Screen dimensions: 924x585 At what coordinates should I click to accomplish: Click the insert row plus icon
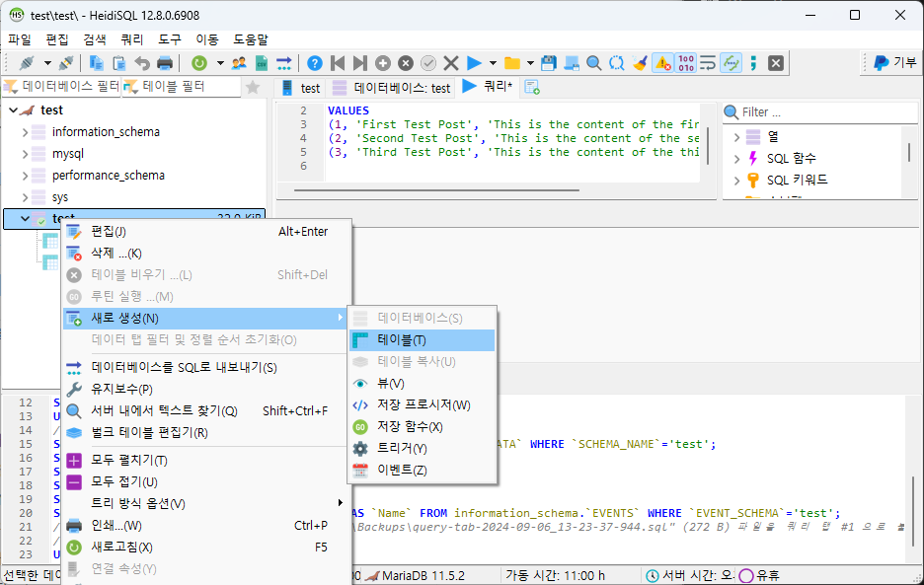click(x=383, y=63)
